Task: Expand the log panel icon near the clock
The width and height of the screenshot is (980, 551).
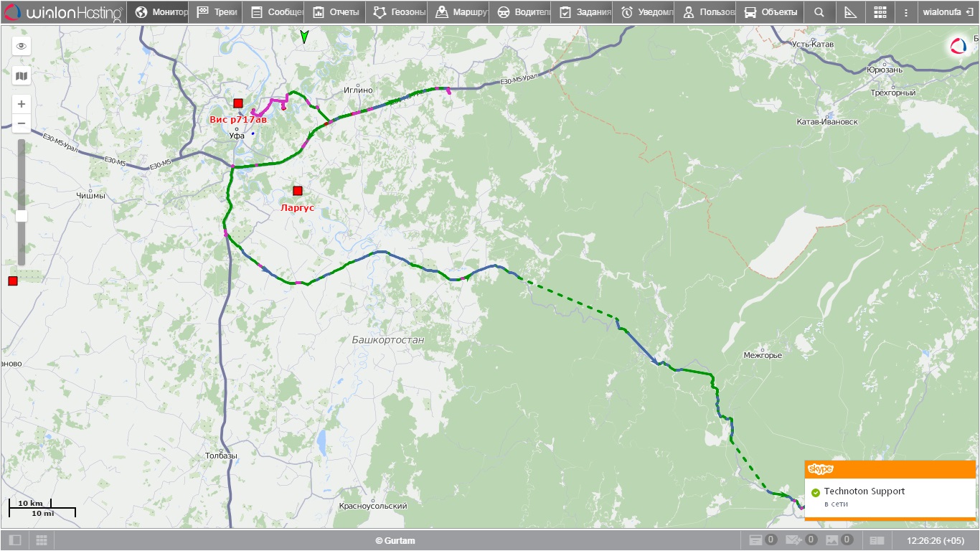Action: (x=877, y=540)
